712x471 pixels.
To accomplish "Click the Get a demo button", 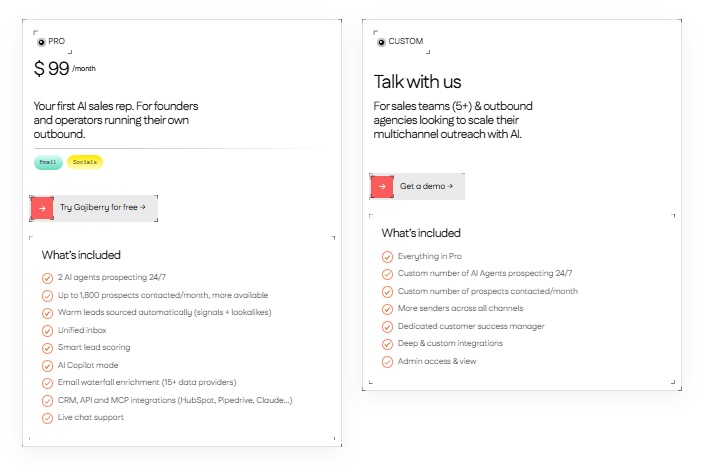I will [417, 186].
